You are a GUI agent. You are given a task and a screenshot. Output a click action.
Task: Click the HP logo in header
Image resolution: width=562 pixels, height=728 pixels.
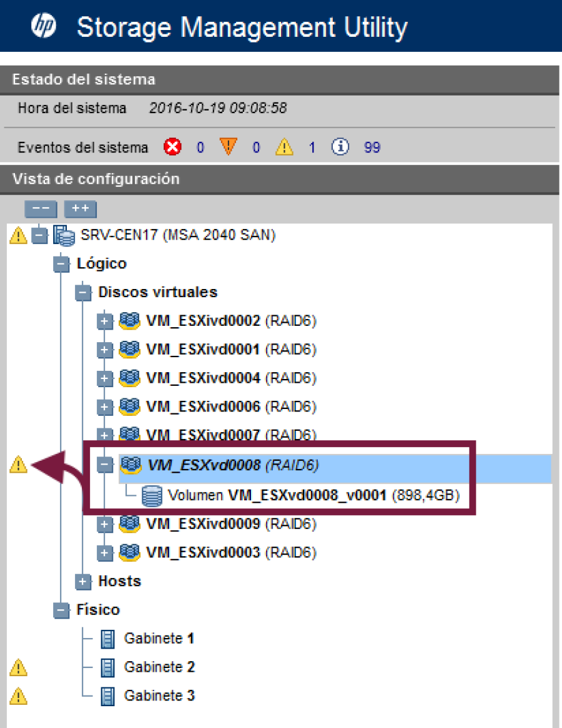pyautogui.click(x=43, y=26)
